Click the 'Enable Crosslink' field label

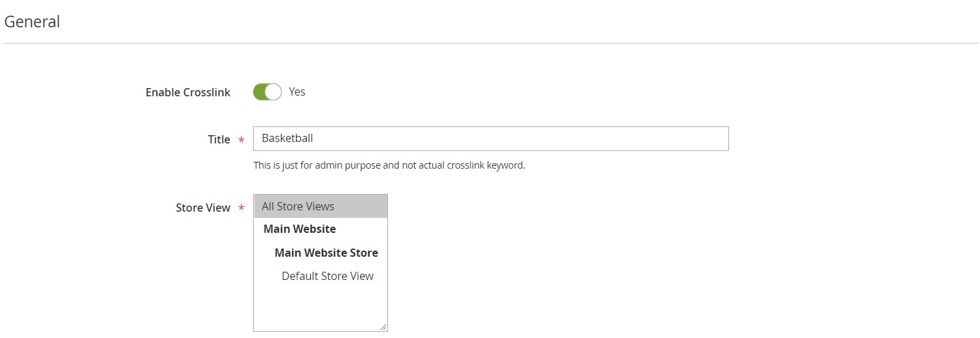[x=188, y=92]
